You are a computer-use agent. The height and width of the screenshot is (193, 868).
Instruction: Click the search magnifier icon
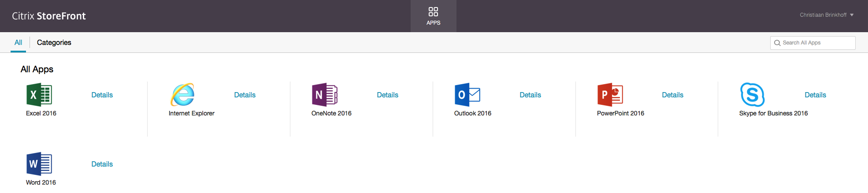[x=777, y=43]
